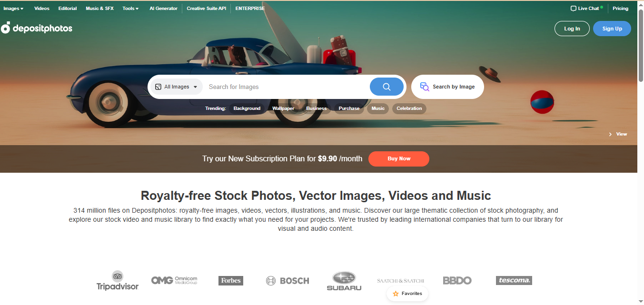The height and width of the screenshot is (305, 644).
Task: Open Music & SFX
Action: tap(99, 9)
